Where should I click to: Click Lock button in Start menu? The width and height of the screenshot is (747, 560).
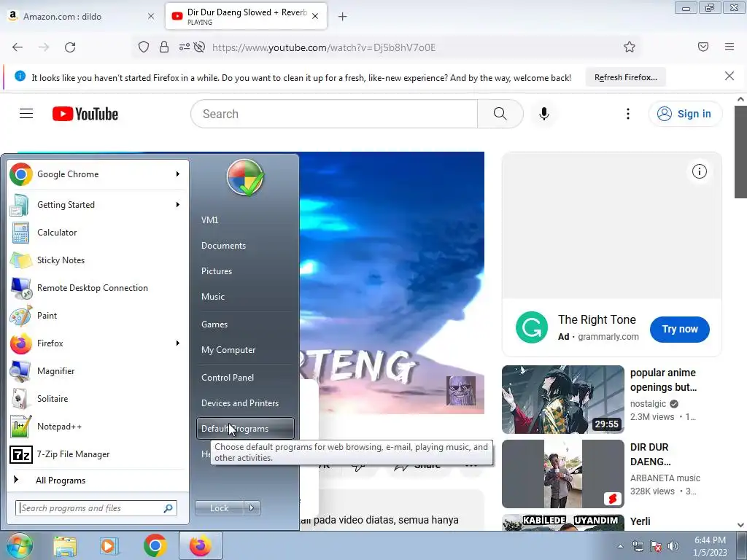[x=220, y=508]
